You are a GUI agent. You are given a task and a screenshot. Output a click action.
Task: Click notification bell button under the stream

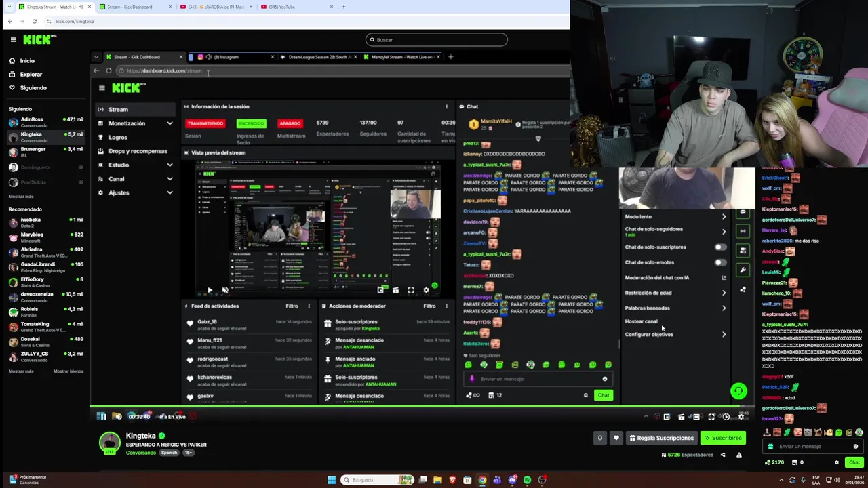click(x=599, y=438)
